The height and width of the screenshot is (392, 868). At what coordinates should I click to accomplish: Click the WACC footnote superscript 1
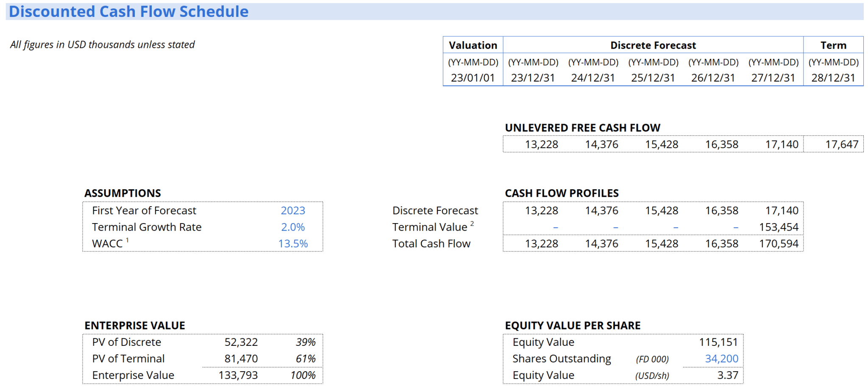[x=127, y=240]
